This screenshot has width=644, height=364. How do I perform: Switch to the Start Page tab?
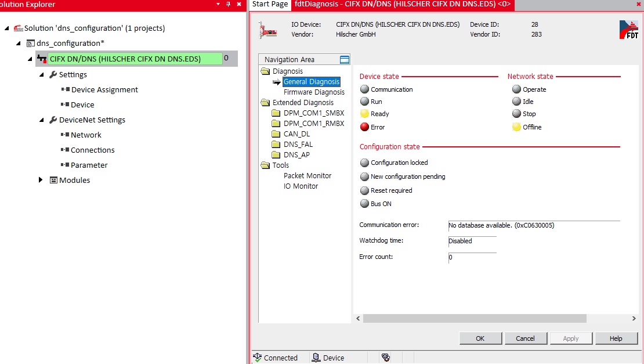pos(270,4)
